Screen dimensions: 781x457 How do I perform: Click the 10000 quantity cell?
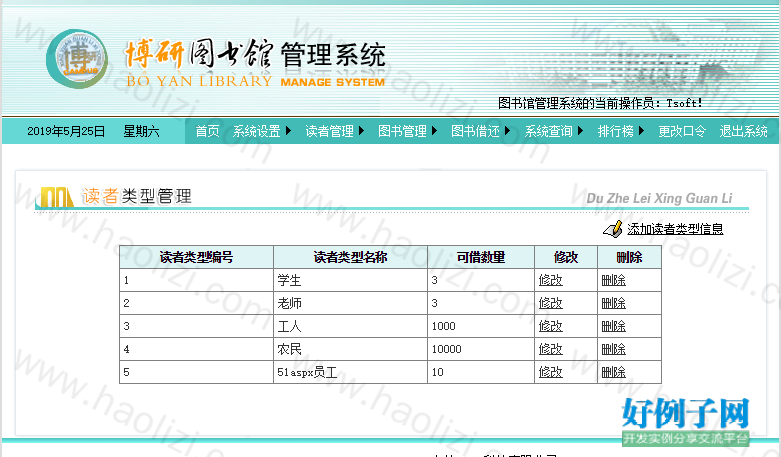coord(481,349)
